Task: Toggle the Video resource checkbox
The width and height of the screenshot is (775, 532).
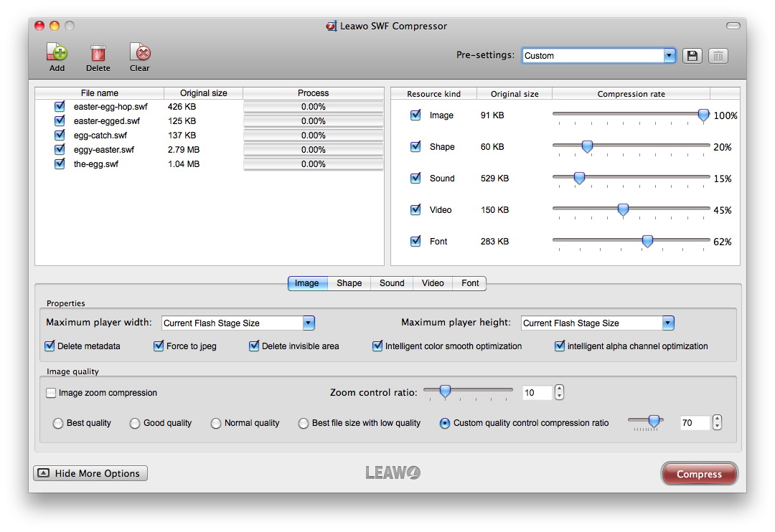Action: 415,210
